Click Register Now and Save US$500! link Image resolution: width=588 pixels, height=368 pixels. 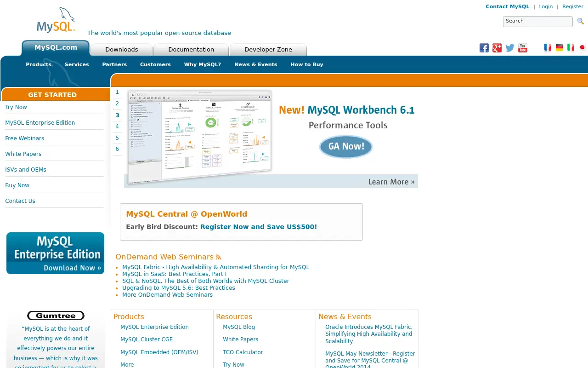point(259,227)
